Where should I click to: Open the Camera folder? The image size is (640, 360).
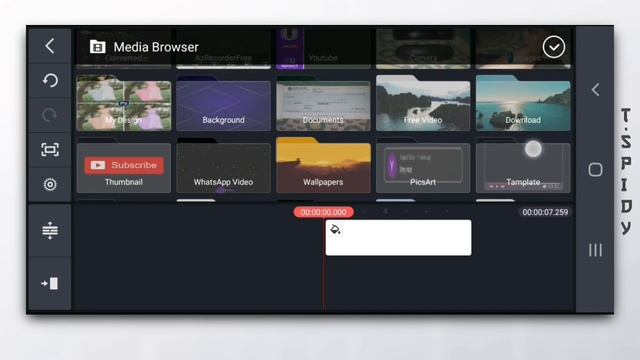(423, 48)
